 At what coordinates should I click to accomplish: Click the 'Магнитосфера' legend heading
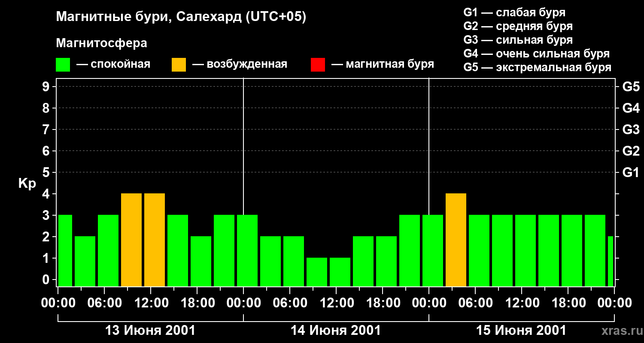101,43
